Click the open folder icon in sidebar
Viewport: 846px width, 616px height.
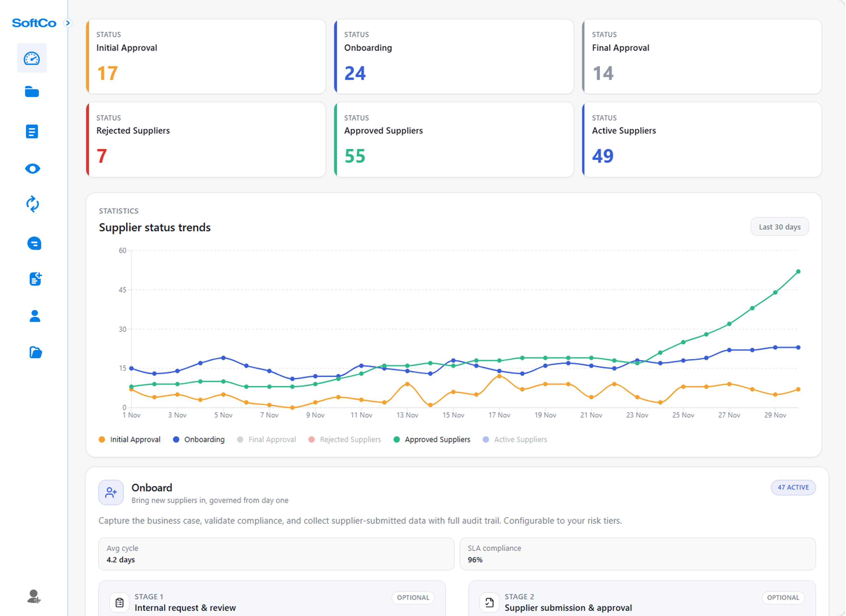click(x=35, y=352)
